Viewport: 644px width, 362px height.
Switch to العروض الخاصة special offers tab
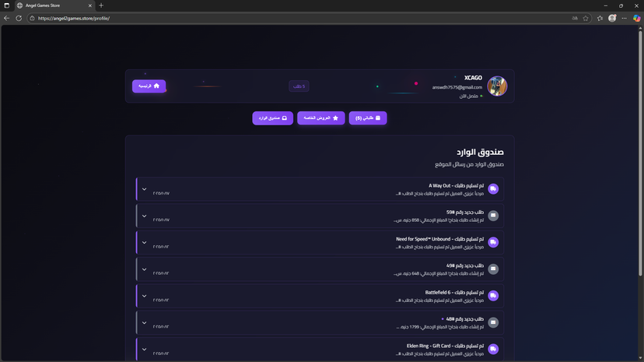point(320,118)
